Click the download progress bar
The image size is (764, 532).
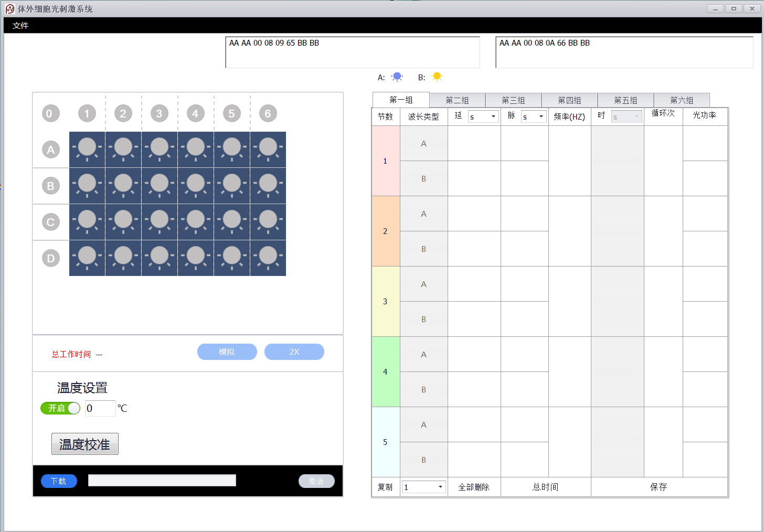[x=162, y=481]
